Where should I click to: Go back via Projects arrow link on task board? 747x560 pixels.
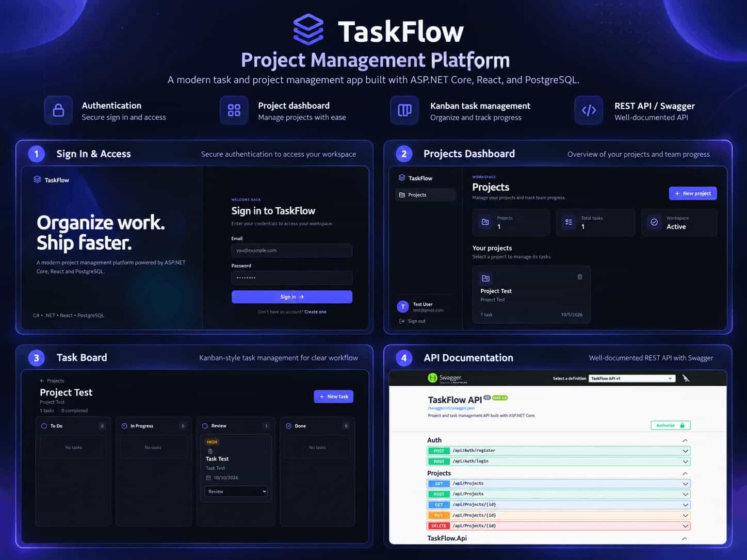(52, 381)
